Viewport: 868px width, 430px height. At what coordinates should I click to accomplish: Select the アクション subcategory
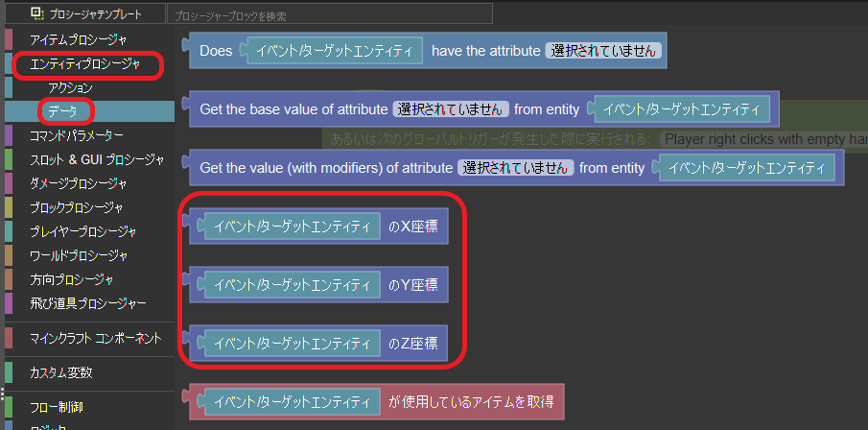pyautogui.click(x=70, y=88)
